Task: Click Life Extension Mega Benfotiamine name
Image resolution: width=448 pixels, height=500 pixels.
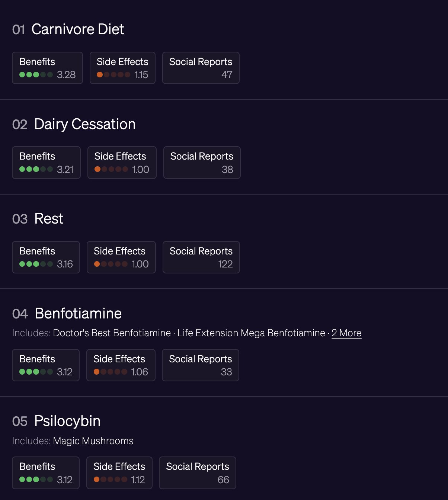Action: tap(252, 333)
